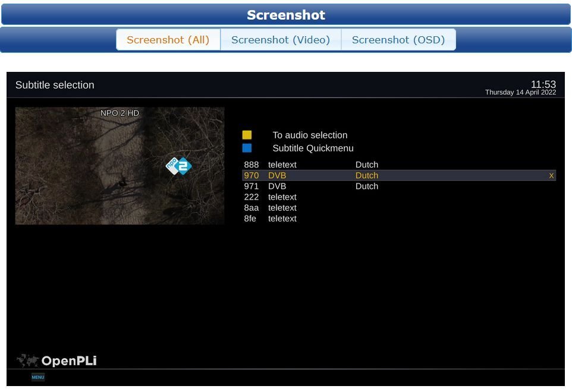Viewport: 572px width, 392px height.
Task: Click the 'To audio selection' label
Action: pos(310,135)
